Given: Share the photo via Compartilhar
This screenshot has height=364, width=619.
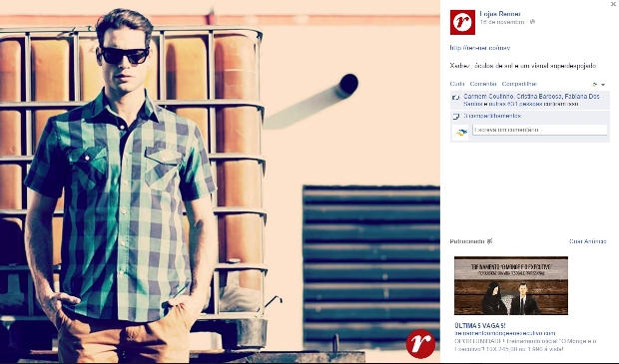Looking at the screenshot, I should click(519, 84).
